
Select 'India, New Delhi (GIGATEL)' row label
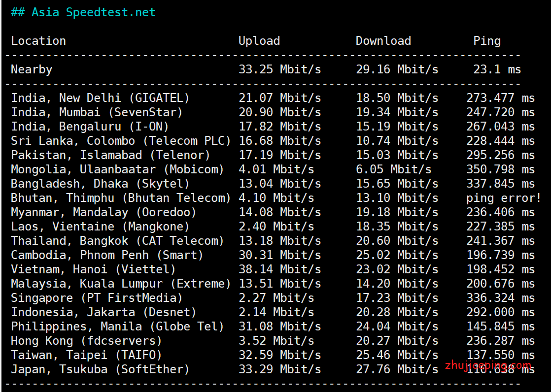(x=100, y=98)
